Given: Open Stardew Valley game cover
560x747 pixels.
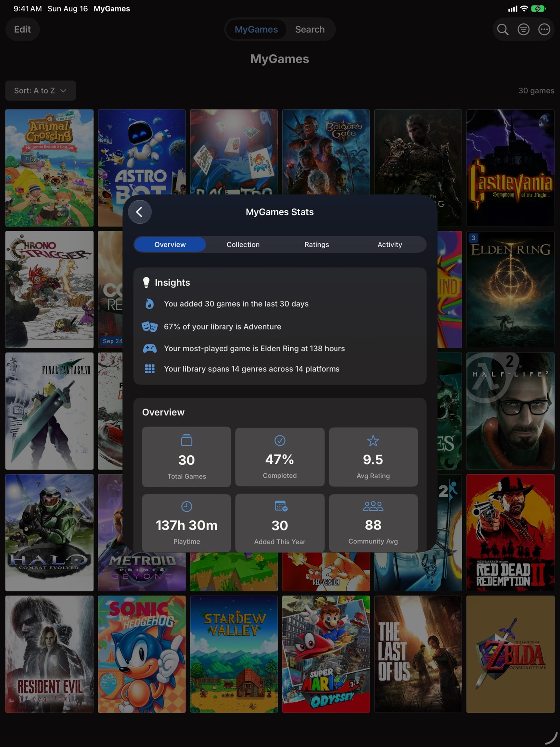Looking at the screenshot, I should click(234, 654).
